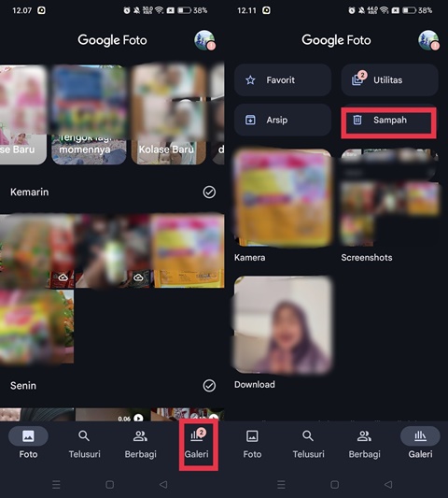448x498 pixels.
Task: Open Utilitas icon with badge 2
Action: 358,78
